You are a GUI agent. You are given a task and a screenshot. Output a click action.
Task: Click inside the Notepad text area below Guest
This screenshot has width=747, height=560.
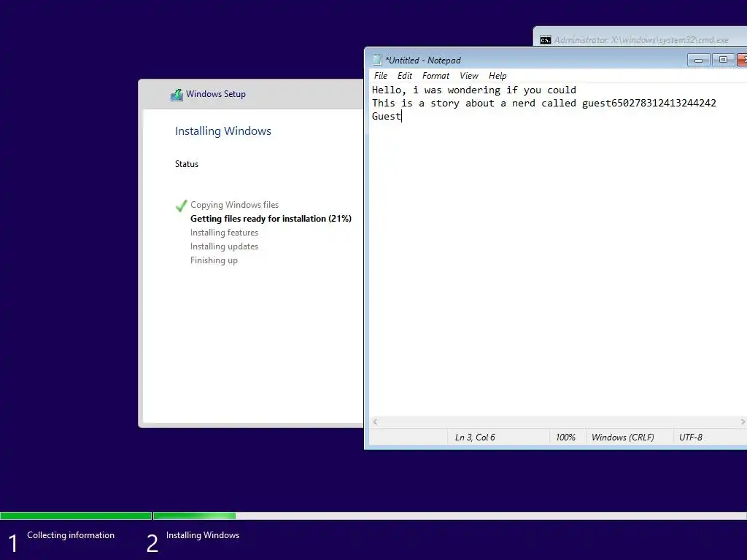tap(557, 267)
